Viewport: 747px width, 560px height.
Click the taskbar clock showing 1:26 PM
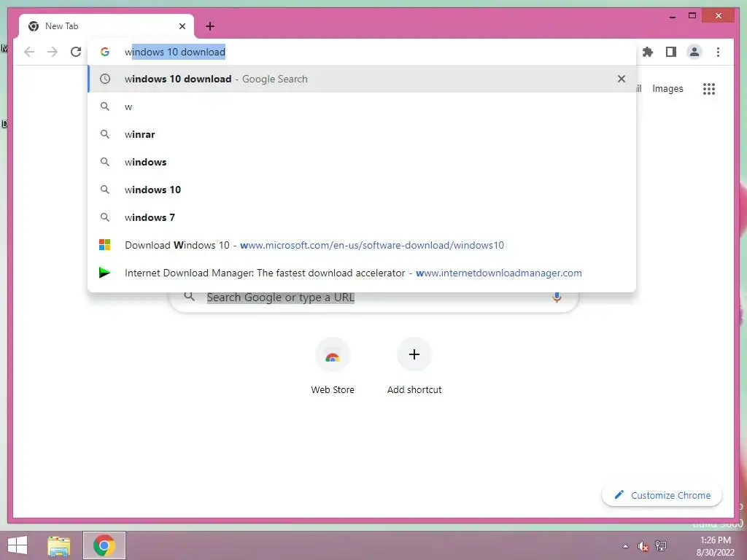coord(716,546)
